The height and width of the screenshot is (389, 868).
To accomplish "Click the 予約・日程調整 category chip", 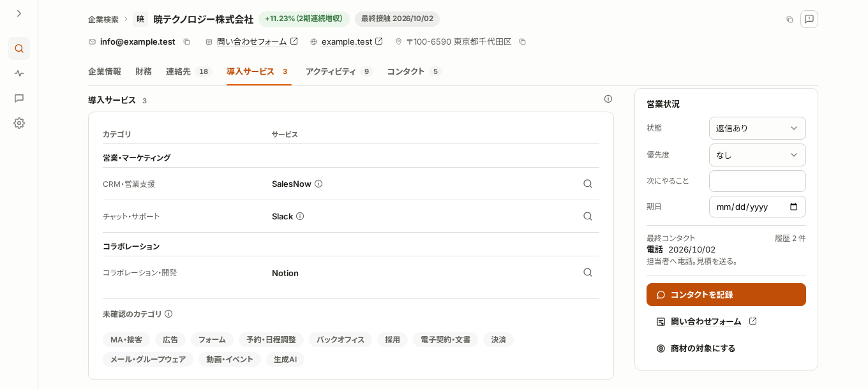I will 271,340.
